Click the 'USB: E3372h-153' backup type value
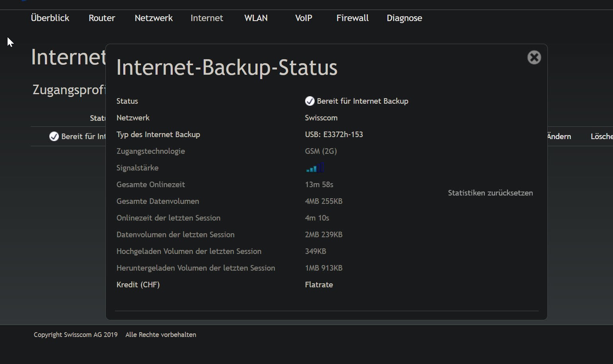 pyautogui.click(x=334, y=135)
